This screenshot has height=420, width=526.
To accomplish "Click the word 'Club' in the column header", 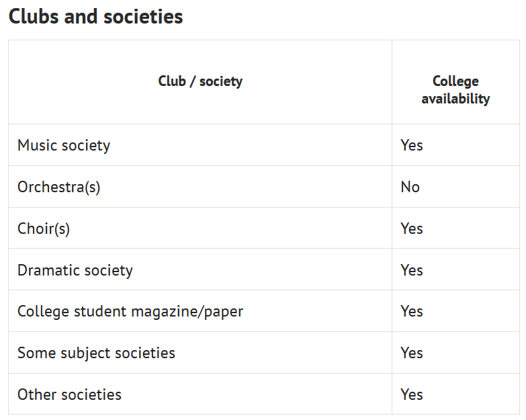I will (172, 81).
